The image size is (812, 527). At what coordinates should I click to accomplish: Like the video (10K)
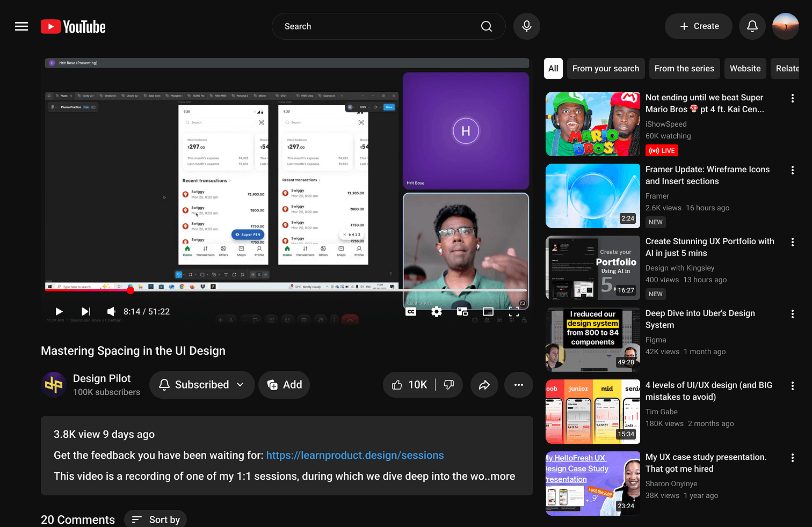[409, 385]
